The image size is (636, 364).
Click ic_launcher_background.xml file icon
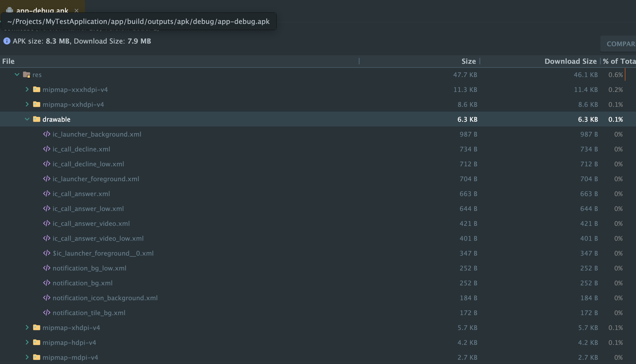(x=47, y=134)
